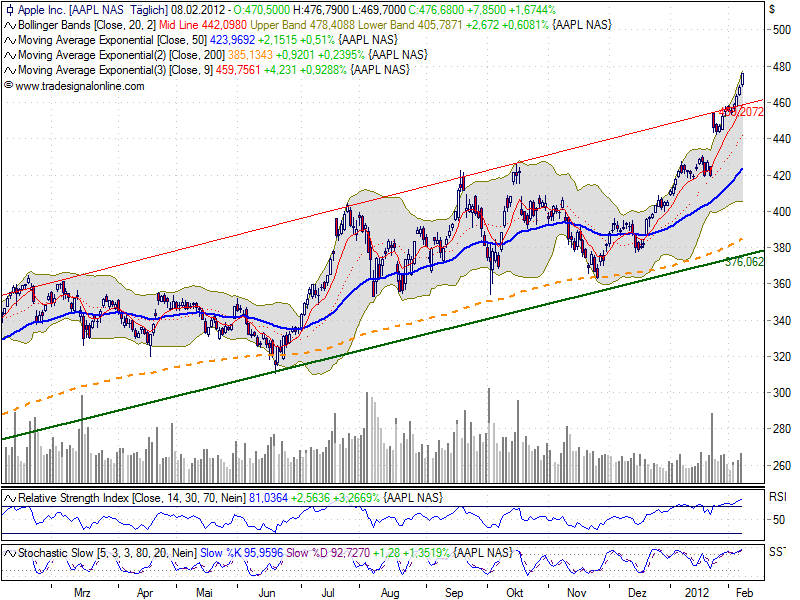Viewport: 800px width, 600px height.
Task: Click the open price O:470,5000
Action: point(261,10)
